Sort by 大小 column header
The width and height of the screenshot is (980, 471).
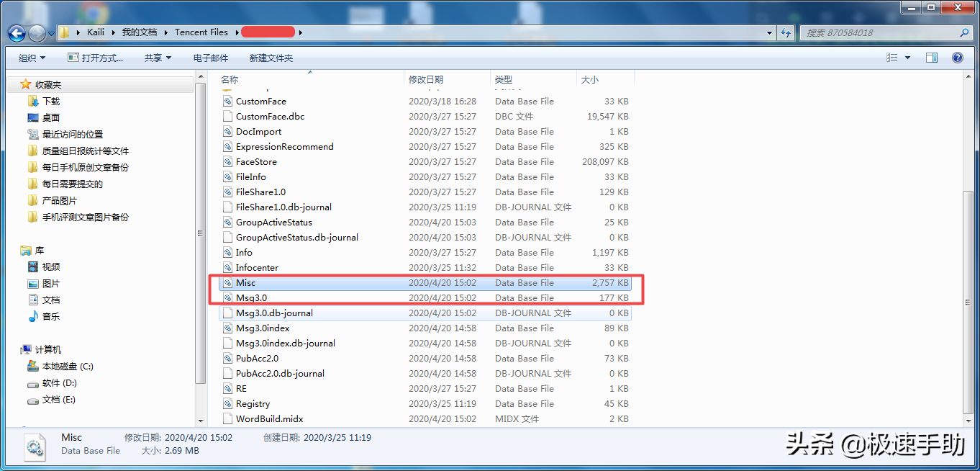click(x=590, y=79)
